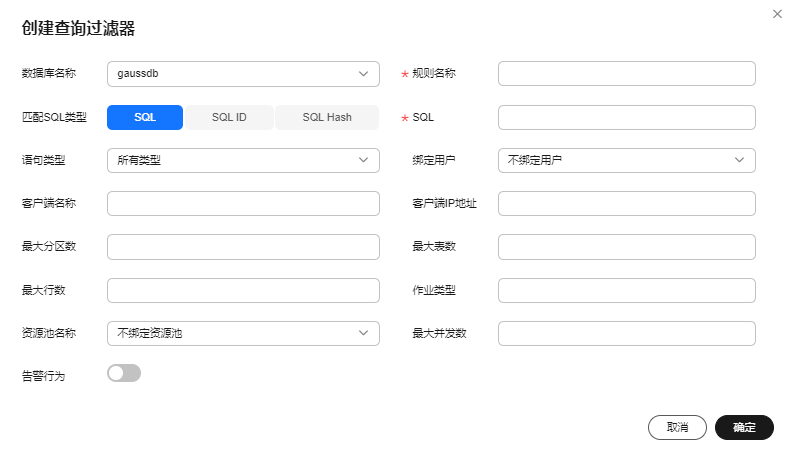Open the 数据库名称 gaussdb dropdown
794x463 pixels.
[x=243, y=74]
